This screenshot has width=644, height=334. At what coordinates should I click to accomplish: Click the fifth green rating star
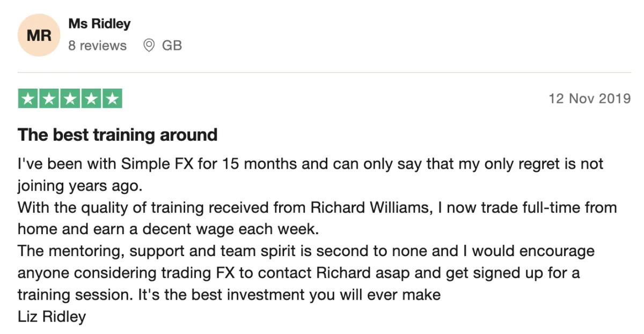click(112, 99)
